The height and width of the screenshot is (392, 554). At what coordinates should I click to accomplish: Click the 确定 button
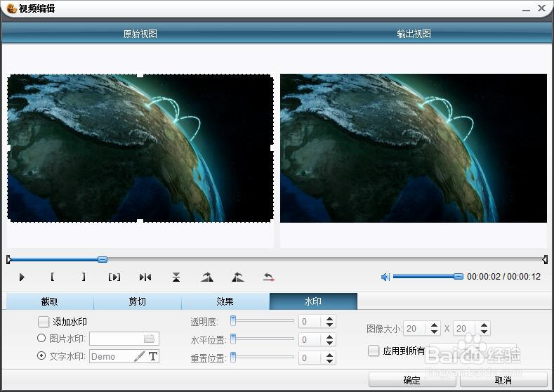pos(412,380)
